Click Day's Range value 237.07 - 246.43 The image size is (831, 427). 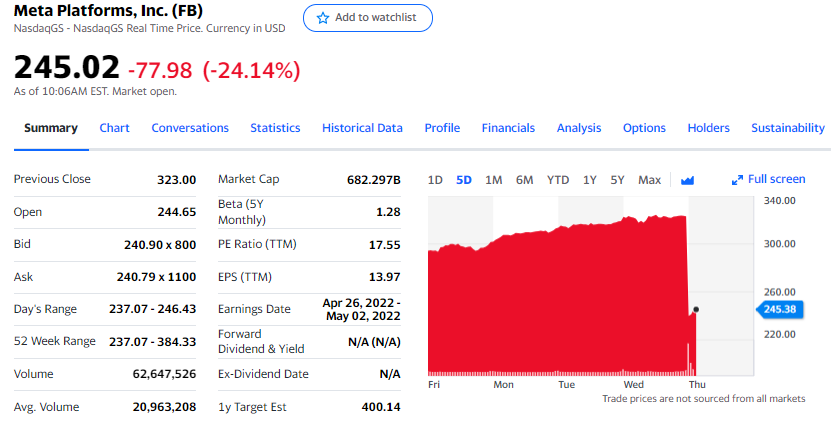(153, 309)
